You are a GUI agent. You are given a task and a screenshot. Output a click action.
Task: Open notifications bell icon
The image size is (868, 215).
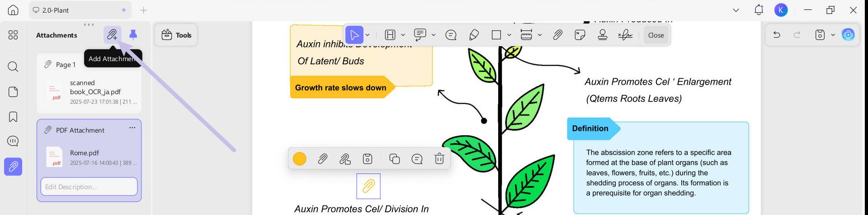759,10
